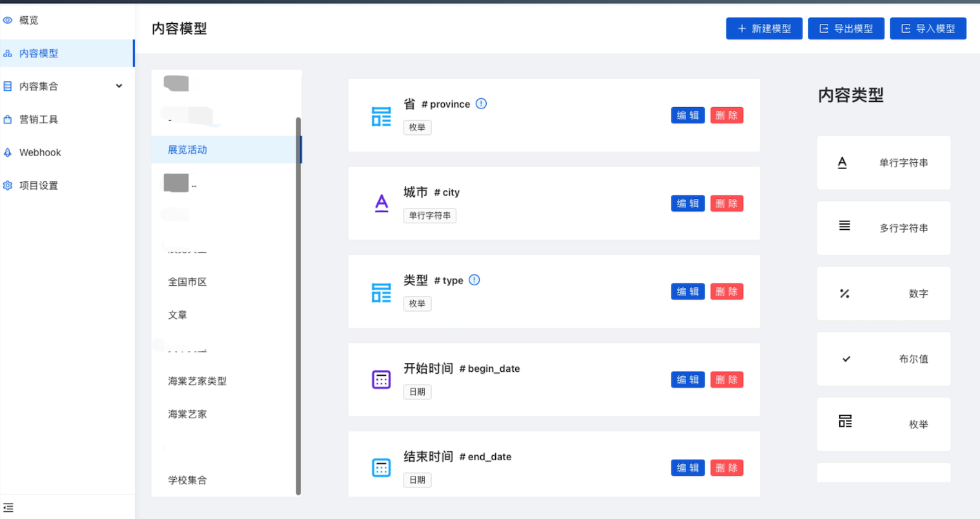Click the purple A icon of 城市 field
The height and width of the screenshot is (519, 980).
tap(382, 203)
